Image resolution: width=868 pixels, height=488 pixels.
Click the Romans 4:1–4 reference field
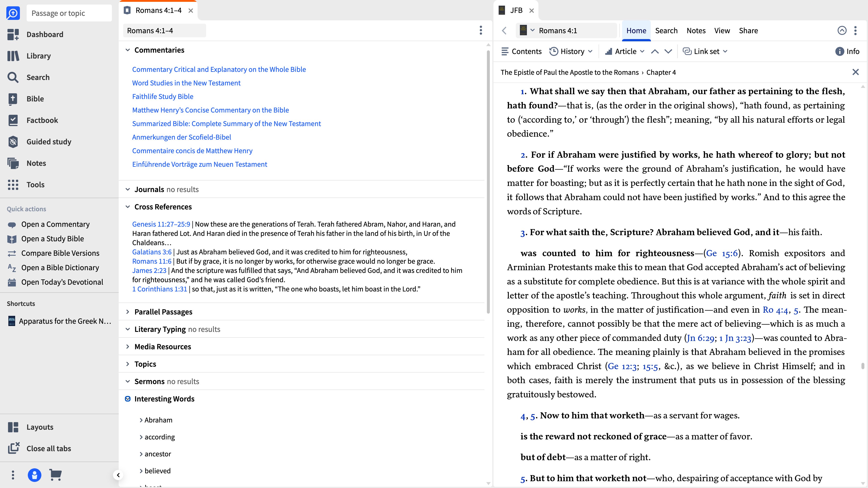pos(164,31)
